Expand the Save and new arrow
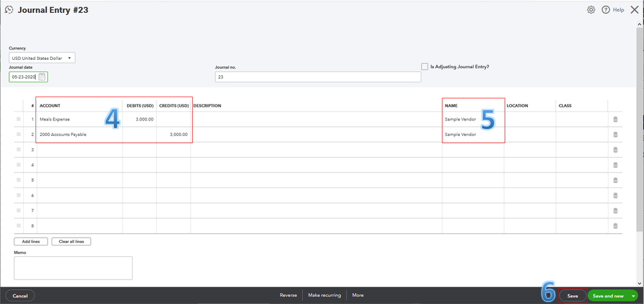This screenshot has width=644, height=304. coord(633,296)
